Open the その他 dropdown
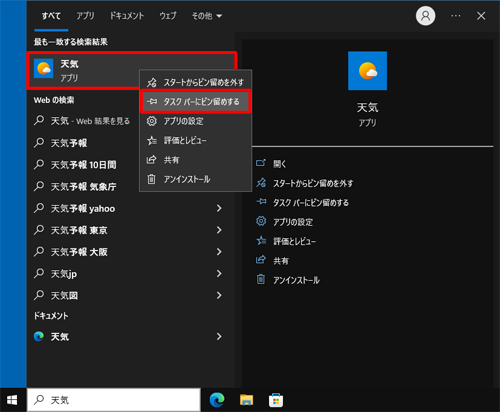The width and height of the screenshot is (500, 412). [207, 16]
